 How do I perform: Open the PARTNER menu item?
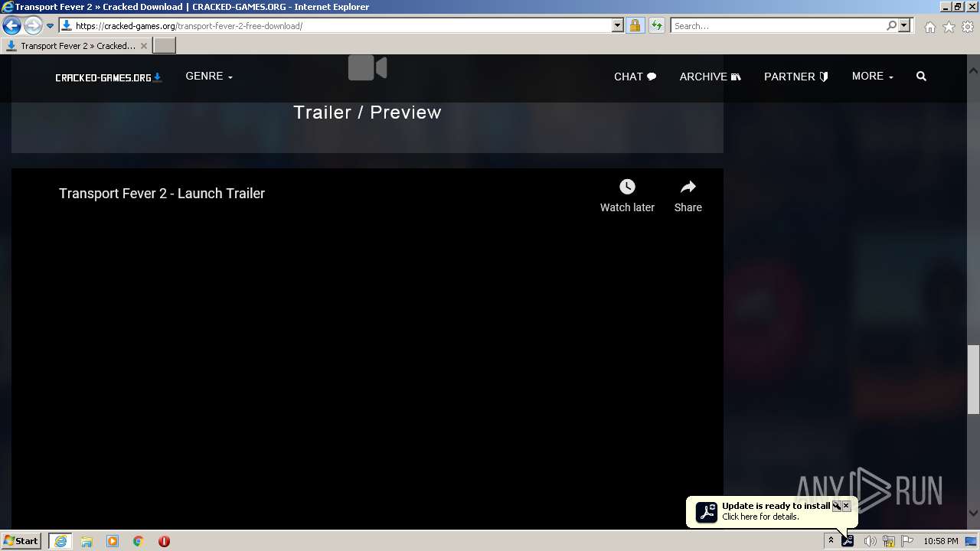tap(796, 77)
